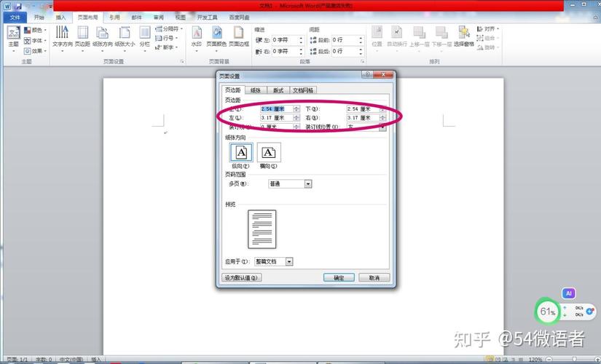The height and width of the screenshot is (364, 601).
Task: Switch to the 开始 ribbon tab
Action: (x=39, y=17)
